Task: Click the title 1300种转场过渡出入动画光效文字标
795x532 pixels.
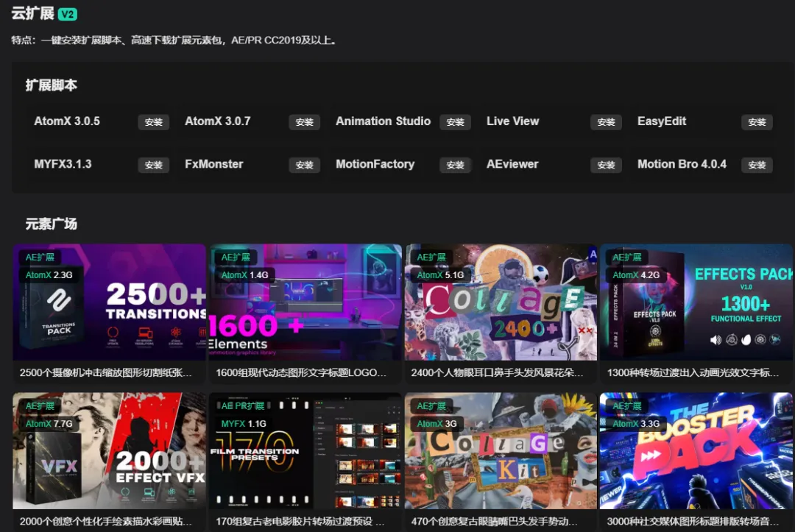Action: tap(693, 373)
